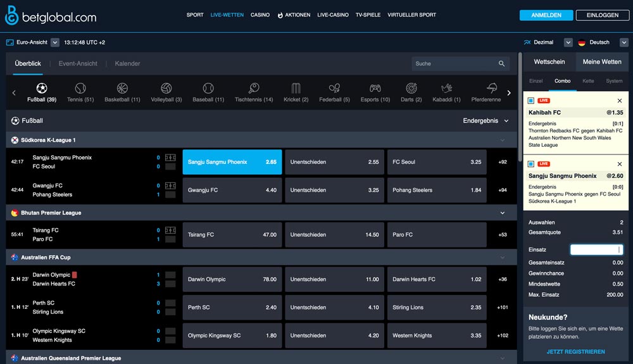
Task: Select the Tischtennis (14) sport icon
Action: point(254,88)
